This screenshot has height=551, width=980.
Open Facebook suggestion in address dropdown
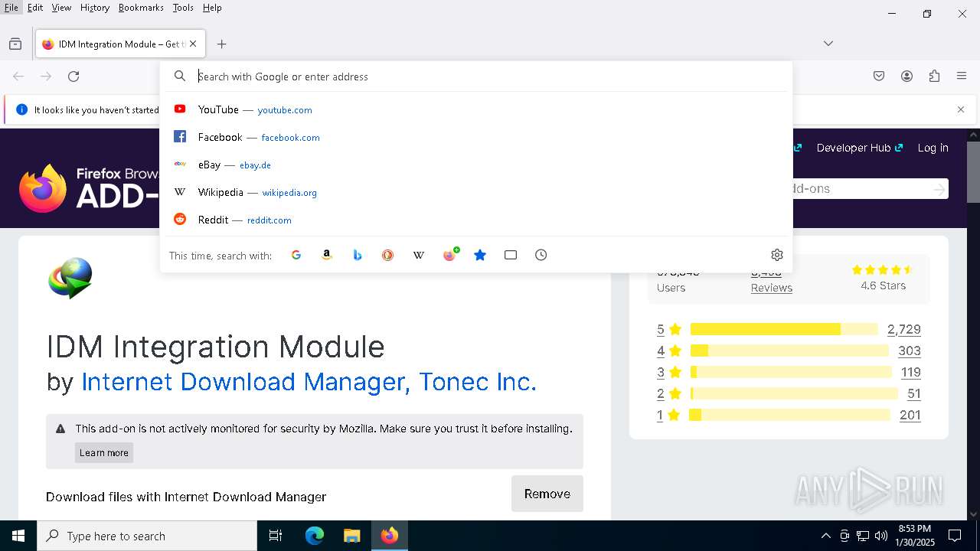pos(476,137)
